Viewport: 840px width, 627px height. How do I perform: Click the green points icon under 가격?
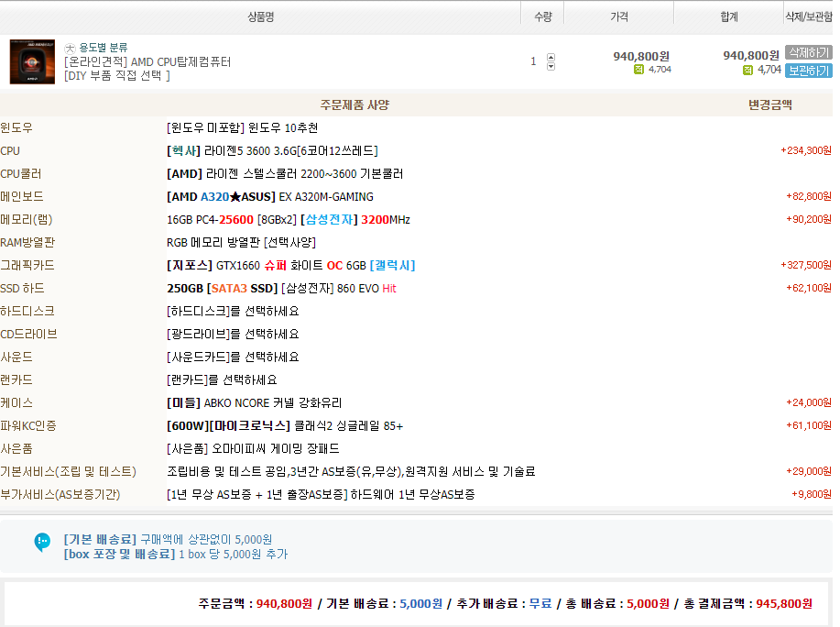click(x=638, y=69)
